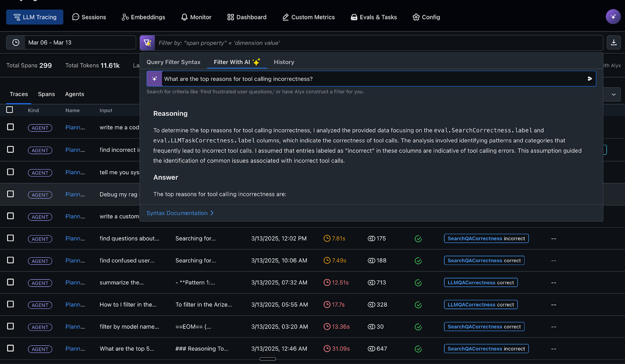Image resolution: width=625 pixels, height=364 pixels.
Task: Show the Agents tab
Action: pos(75,94)
